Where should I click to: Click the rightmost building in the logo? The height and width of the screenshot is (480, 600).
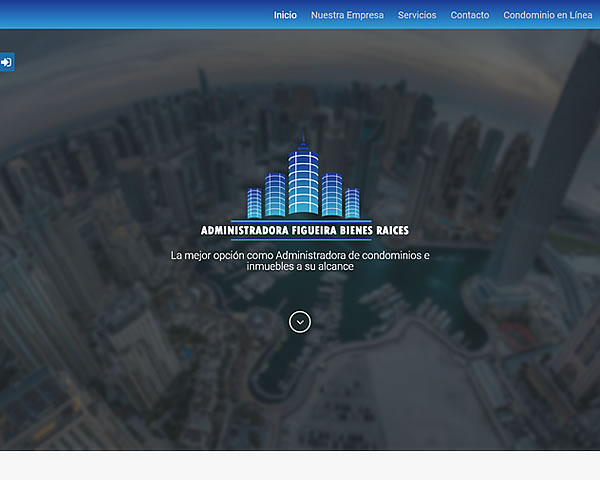coord(352,201)
